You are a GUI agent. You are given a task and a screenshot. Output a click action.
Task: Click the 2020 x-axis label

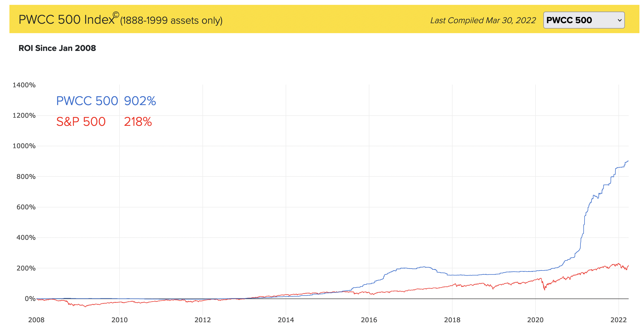(x=535, y=320)
